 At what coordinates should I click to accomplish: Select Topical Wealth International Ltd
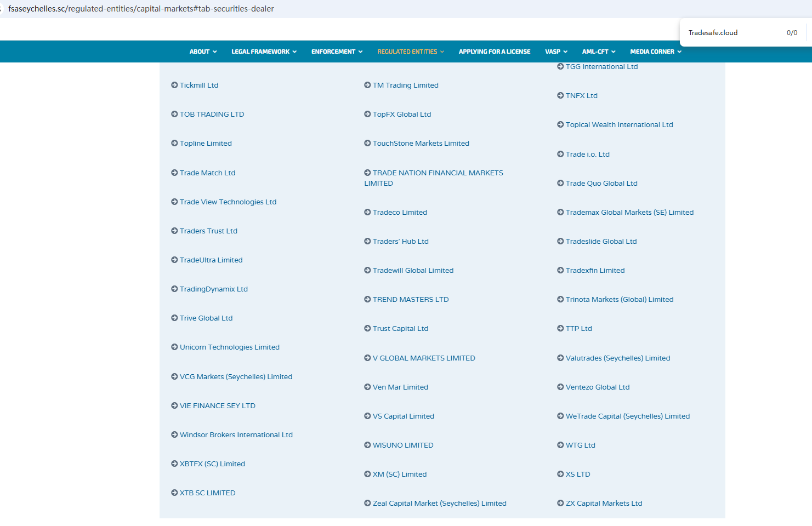(x=620, y=124)
